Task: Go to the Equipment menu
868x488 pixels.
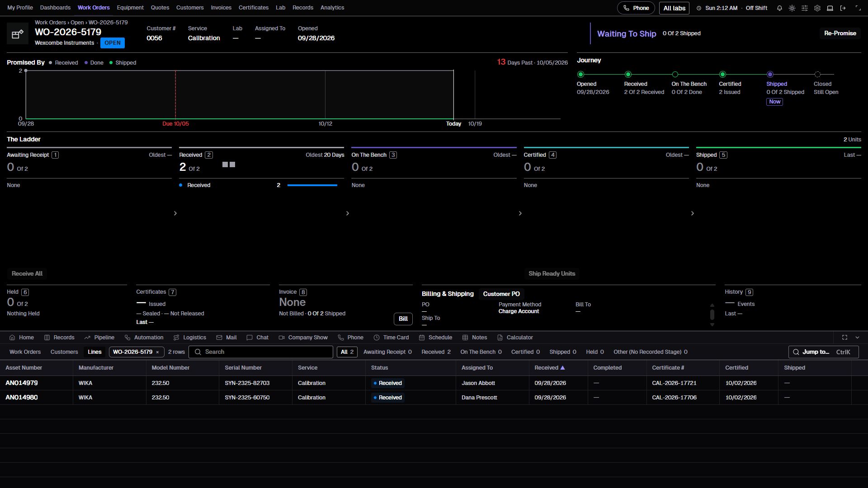Action: click(130, 8)
